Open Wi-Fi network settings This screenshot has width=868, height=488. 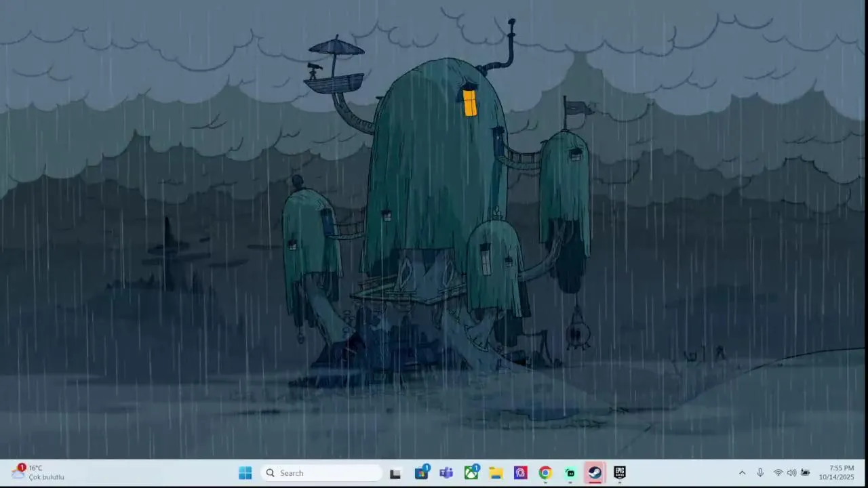coord(778,473)
